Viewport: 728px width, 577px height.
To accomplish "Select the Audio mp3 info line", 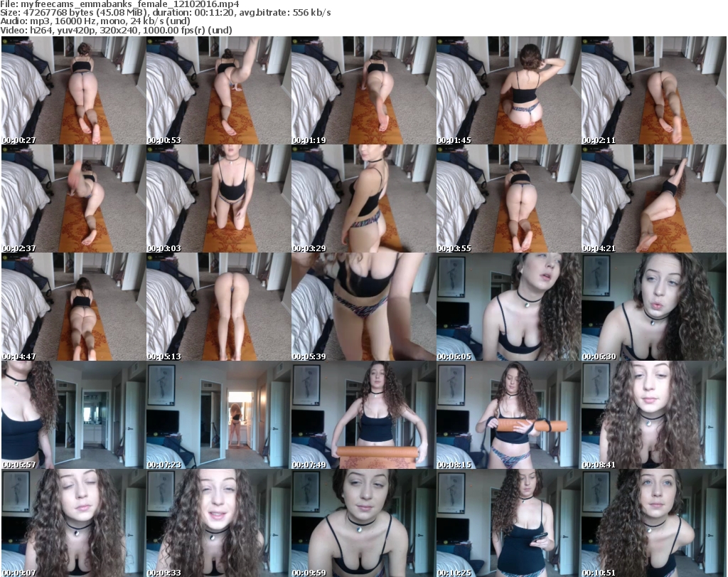I will [95, 21].
